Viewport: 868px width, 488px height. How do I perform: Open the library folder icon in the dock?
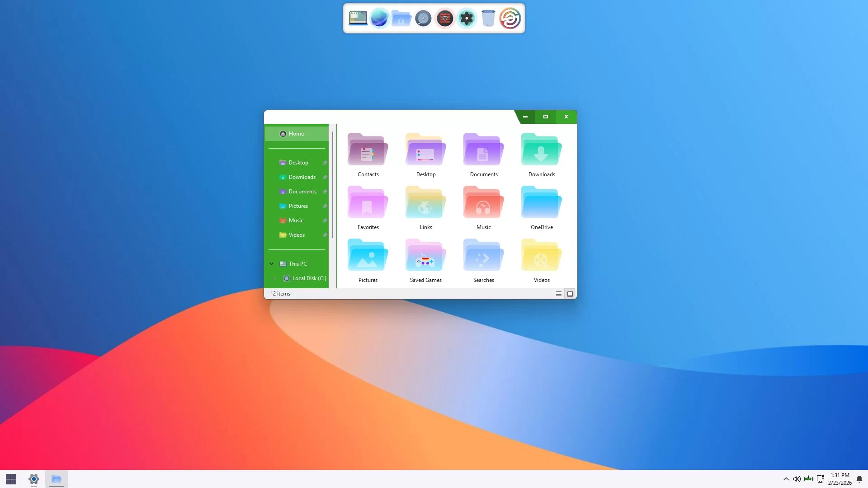[401, 19]
